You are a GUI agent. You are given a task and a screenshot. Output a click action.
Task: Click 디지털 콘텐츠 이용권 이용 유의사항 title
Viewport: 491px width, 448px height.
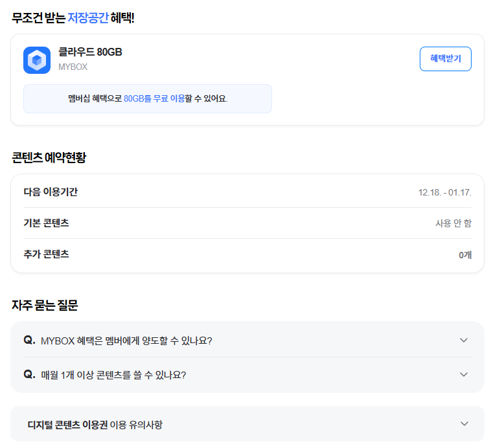tap(95, 425)
